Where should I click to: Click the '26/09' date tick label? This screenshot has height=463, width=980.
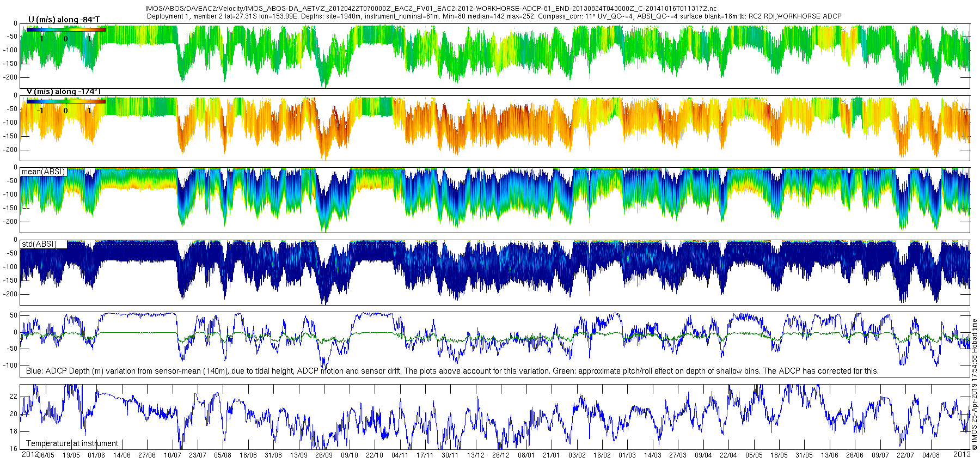click(324, 455)
